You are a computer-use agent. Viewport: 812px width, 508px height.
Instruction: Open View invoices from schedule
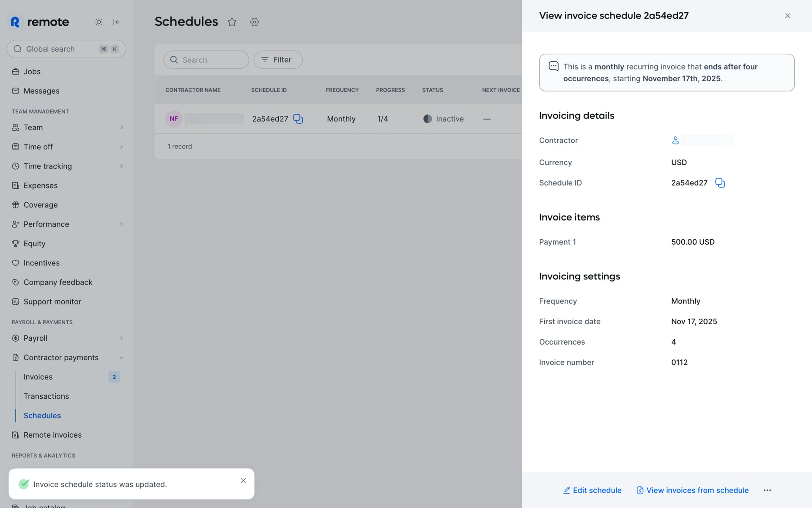[x=692, y=490]
